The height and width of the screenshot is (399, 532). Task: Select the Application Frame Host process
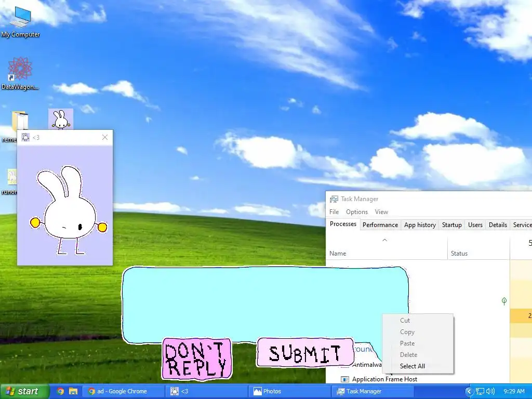click(384, 379)
